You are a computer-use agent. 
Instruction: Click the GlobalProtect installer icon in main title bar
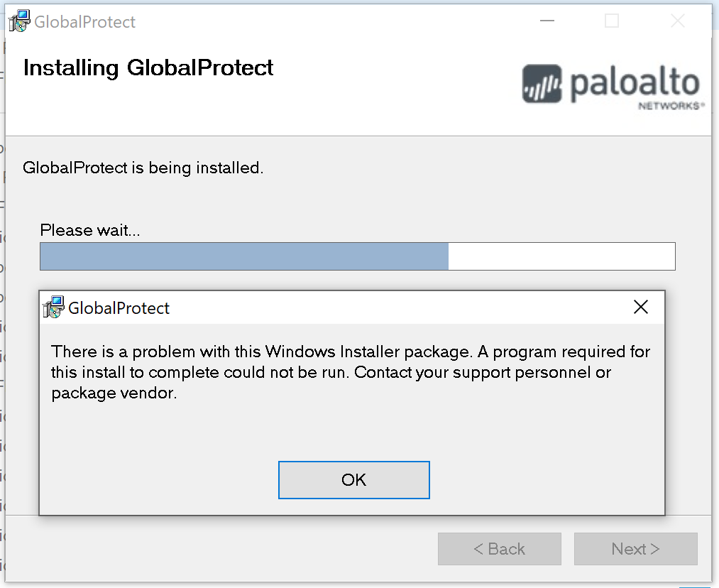pos(18,21)
